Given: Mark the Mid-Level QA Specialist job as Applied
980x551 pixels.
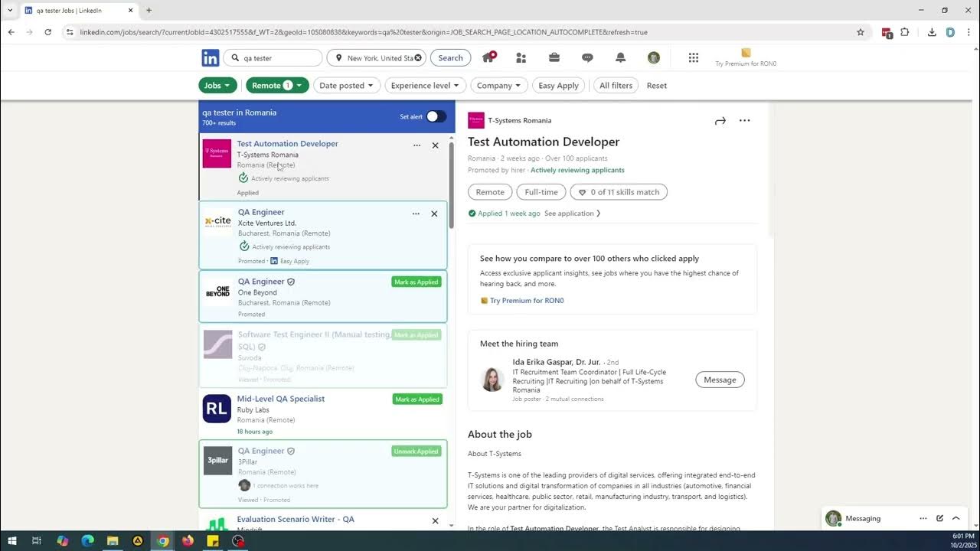Looking at the screenshot, I should point(416,399).
